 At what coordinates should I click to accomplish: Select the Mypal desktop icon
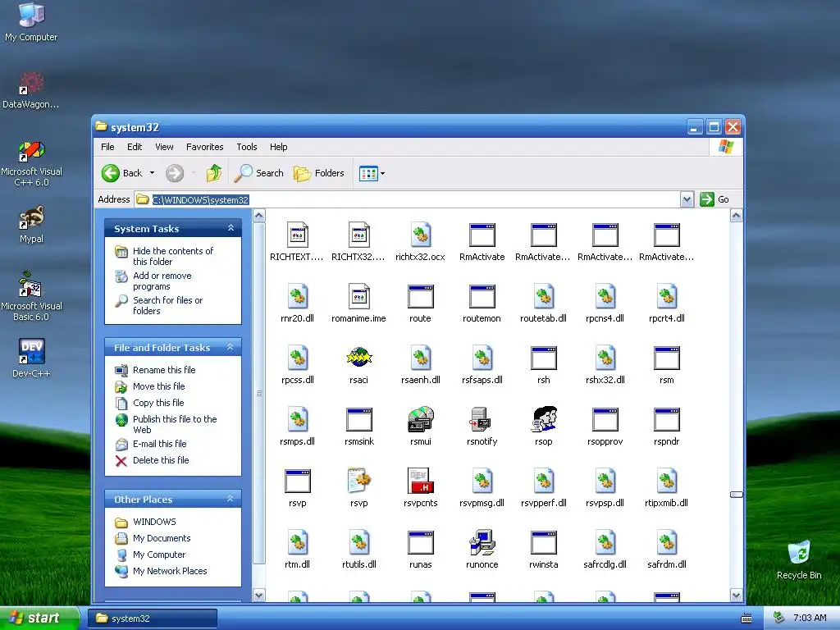31,225
